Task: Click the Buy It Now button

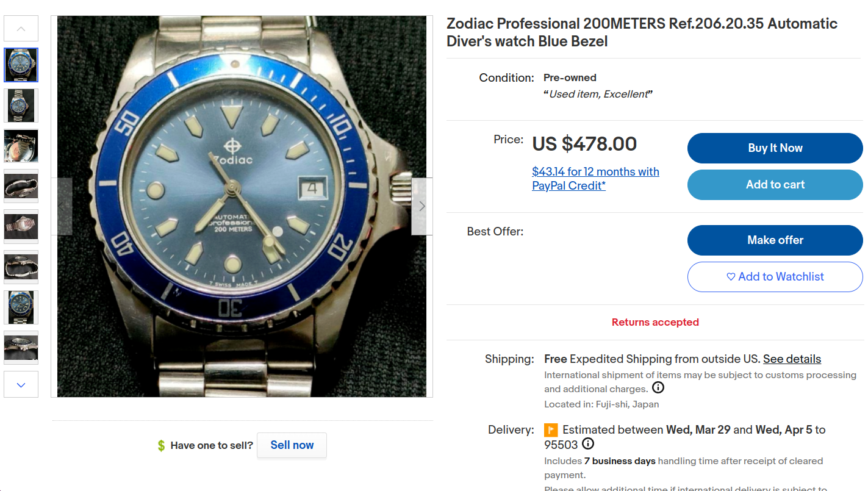Action: pos(775,148)
